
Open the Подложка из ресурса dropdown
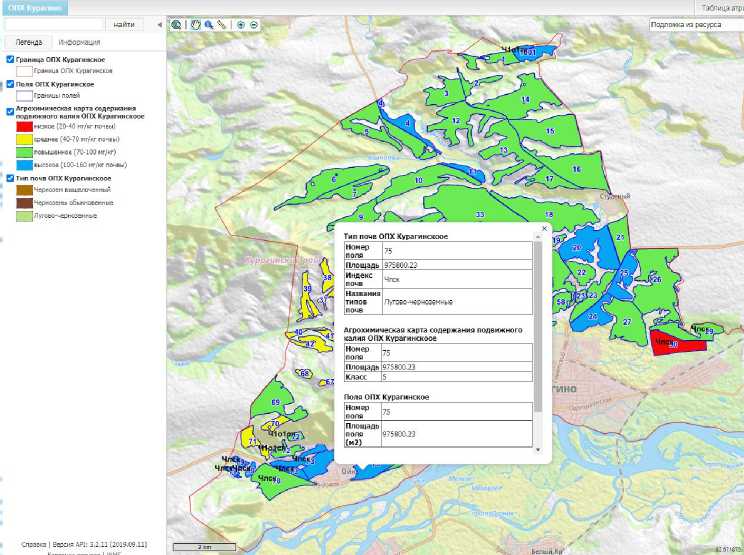[694, 24]
